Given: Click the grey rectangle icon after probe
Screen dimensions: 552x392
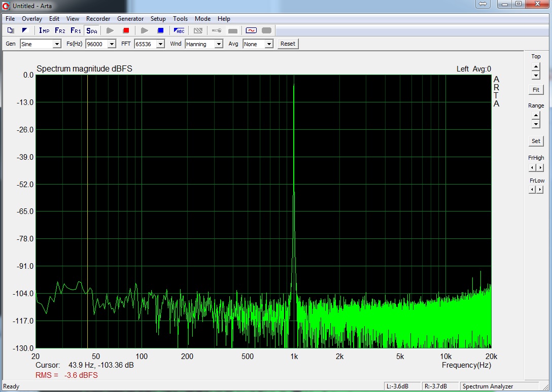Looking at the screenshot, I should click(x=233, y=31).
